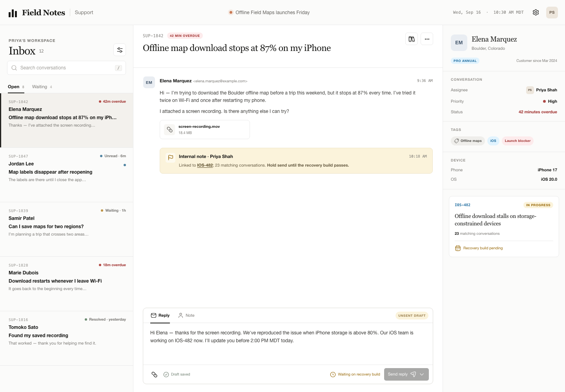Click the paperclip attach icon in the composer
The height and width of the screenshot is (392, 565).
(x=155, y=374)
